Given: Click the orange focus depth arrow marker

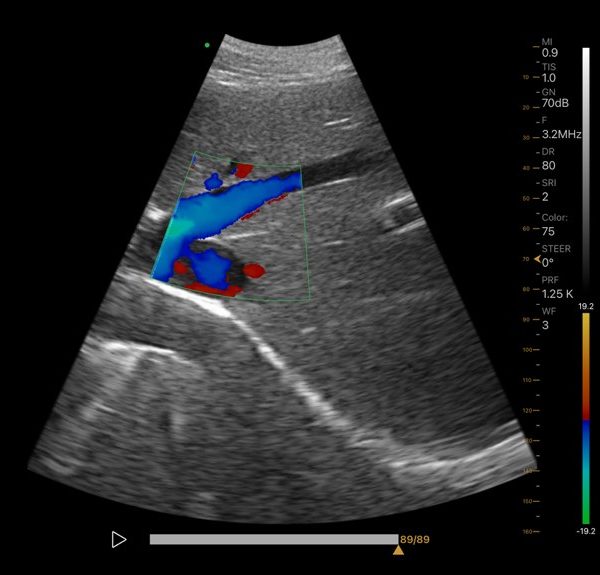Looking at the screenshot, I should [x=537, y=260].
